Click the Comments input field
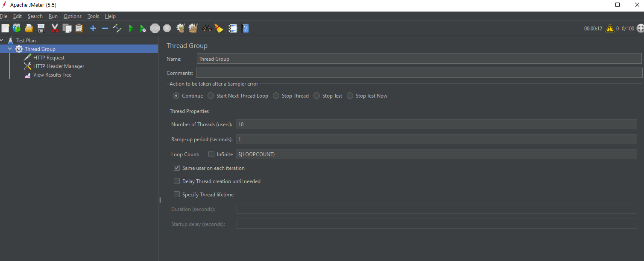This screenshot has width=644, height=261. tap(419, 73)
